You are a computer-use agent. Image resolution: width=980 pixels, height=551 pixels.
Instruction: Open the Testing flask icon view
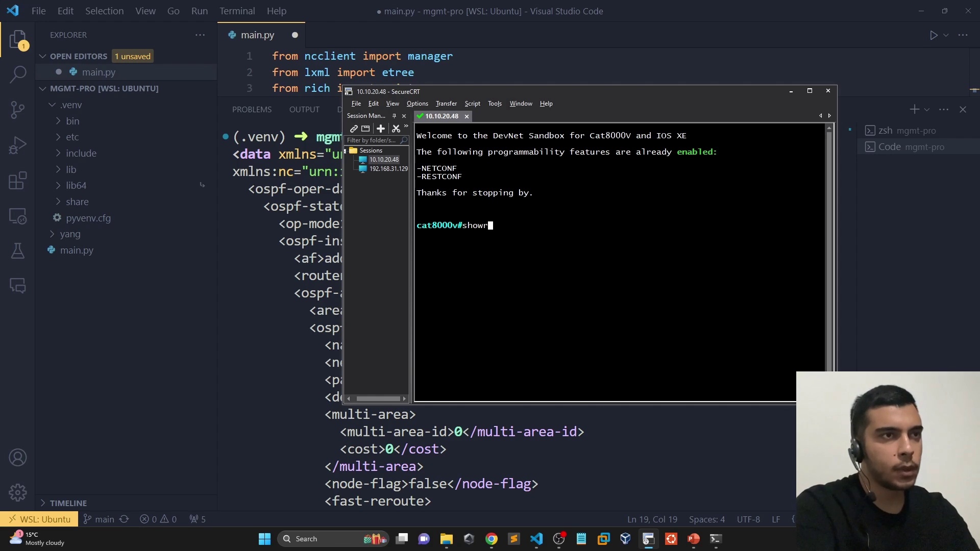[x=18, y=251]
